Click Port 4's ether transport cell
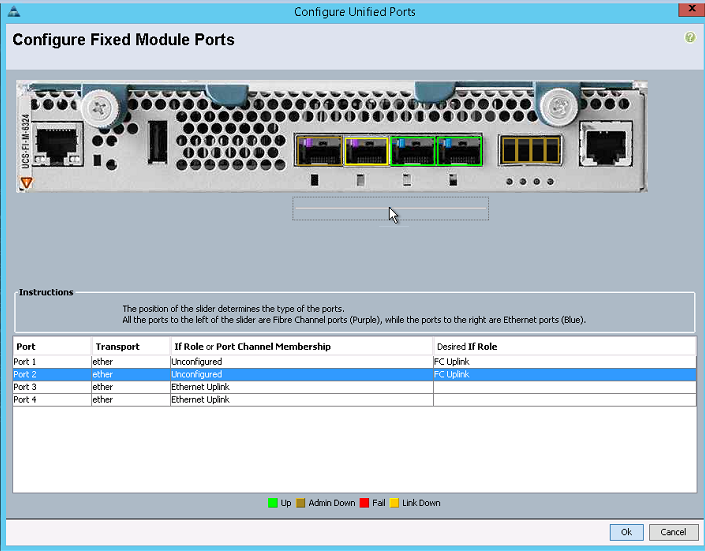705x551 pixels. pos(131,399)
